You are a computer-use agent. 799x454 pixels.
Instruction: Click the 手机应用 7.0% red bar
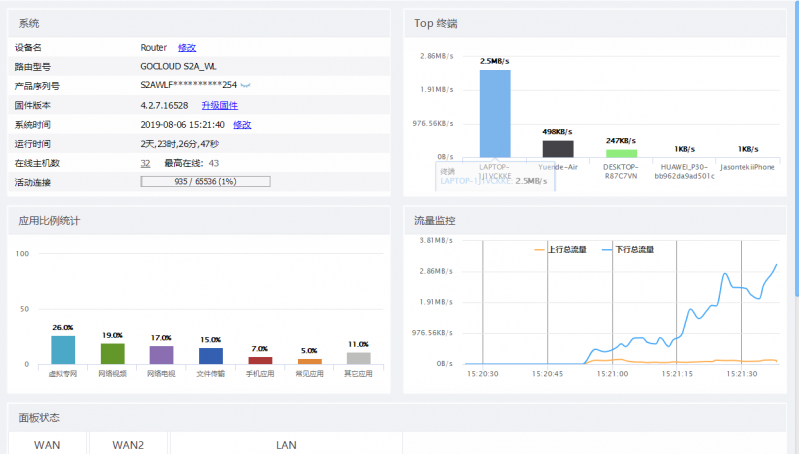pos(260,360)
